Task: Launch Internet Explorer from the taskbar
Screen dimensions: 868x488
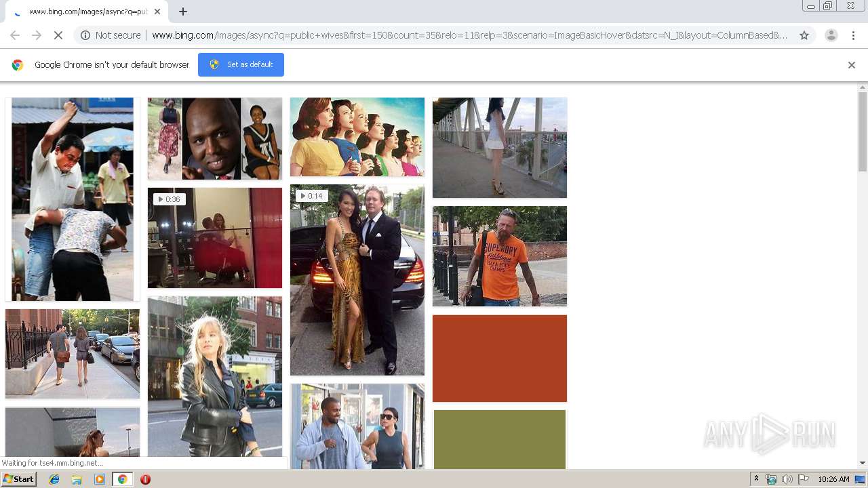Action: pyautogui.click(x=54, y=479)
